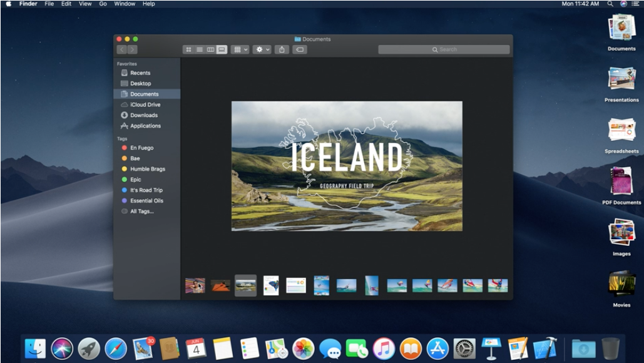Switch Finder to column view
Screen dimensions: 644x363
point(211,49)
